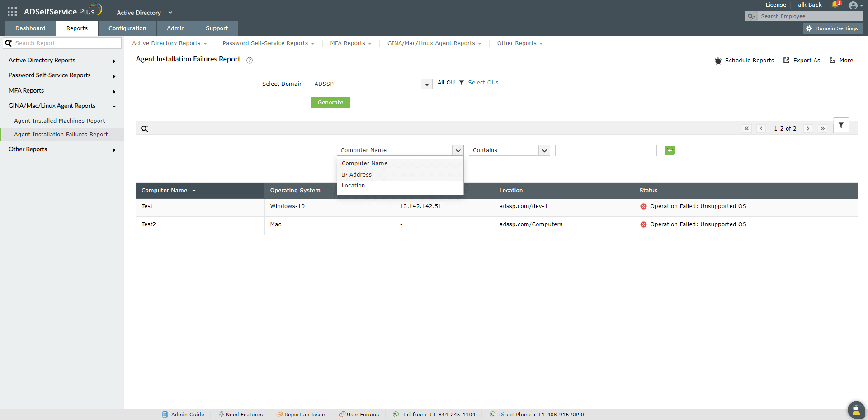Open Schedule Reports

click(x=744, y=61)
